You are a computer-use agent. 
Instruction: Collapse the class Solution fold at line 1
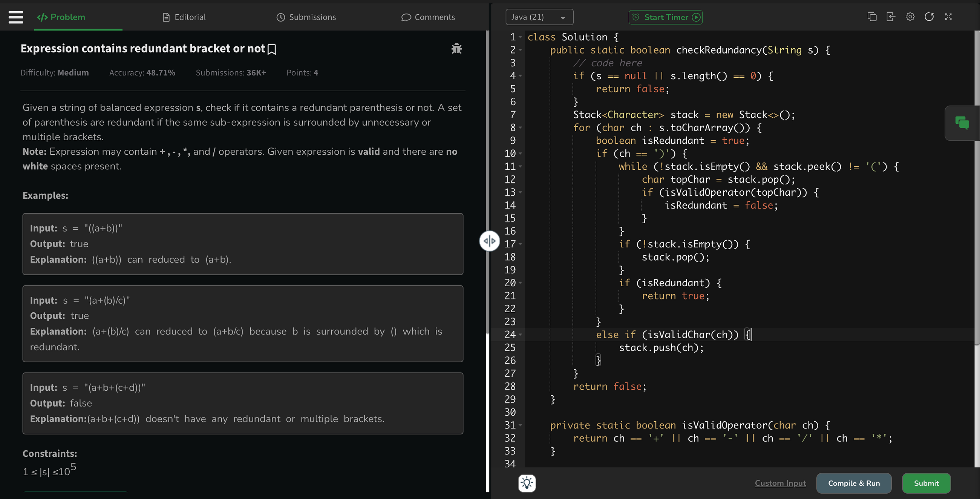point(520,37)
